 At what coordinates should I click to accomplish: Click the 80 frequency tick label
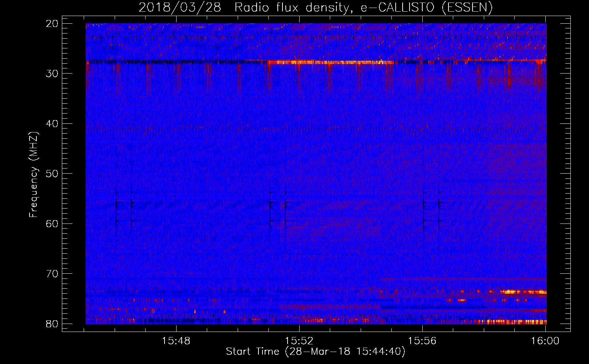click(x=52, y=324)
